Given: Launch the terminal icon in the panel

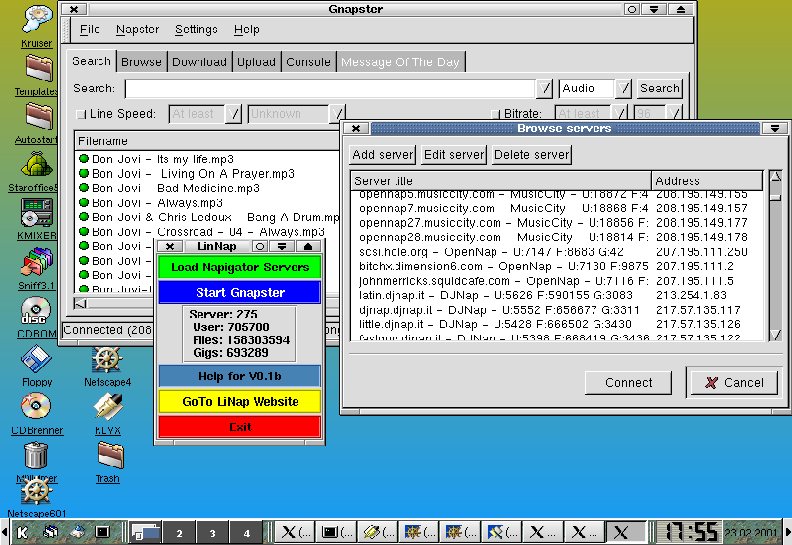Looking at the screenshot, I should click(x=103, y=532).
